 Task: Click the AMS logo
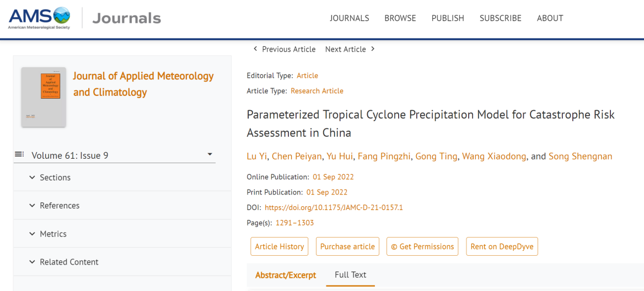pyautogui.click(x=40, y=18)
